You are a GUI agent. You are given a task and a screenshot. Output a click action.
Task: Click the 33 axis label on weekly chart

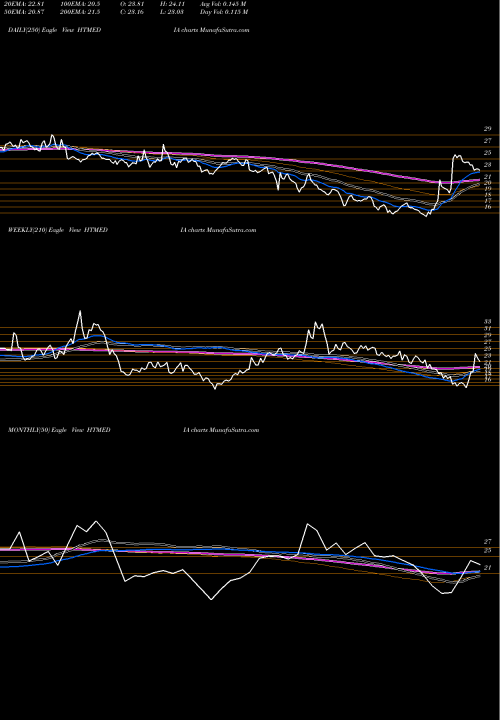pos(487,322)
